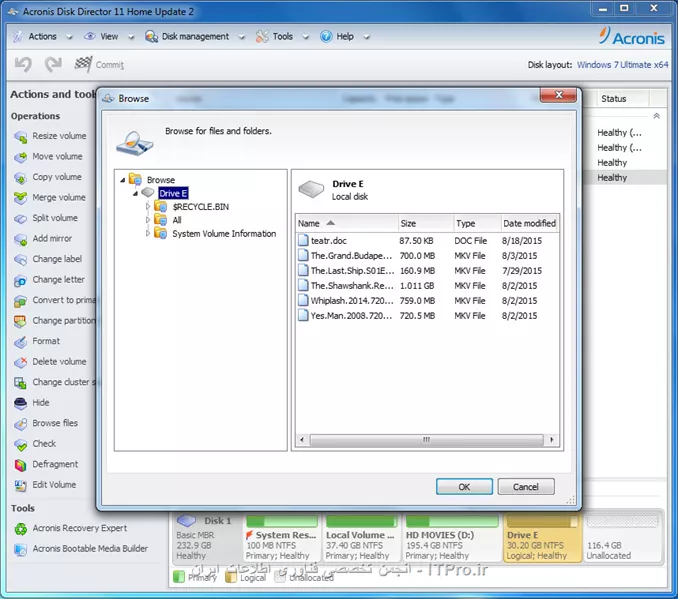678x599 pixels.
Task: Click the Move volume icon
Action: pyautogui.click(x=20, y=157)
